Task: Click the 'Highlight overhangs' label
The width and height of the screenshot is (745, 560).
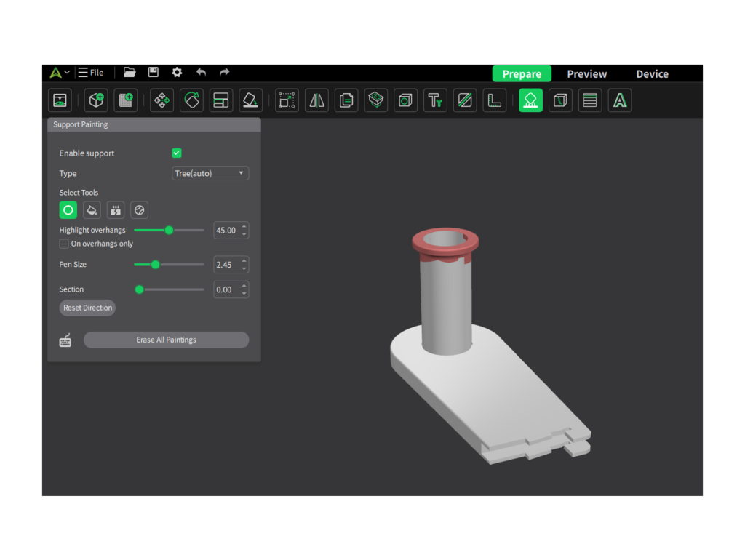Action: [92, 230]
